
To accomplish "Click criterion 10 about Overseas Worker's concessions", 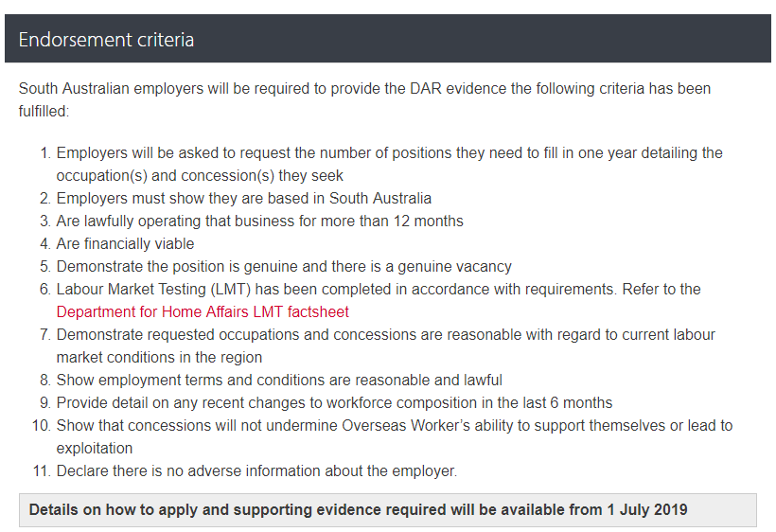I will tap(394, 425).
